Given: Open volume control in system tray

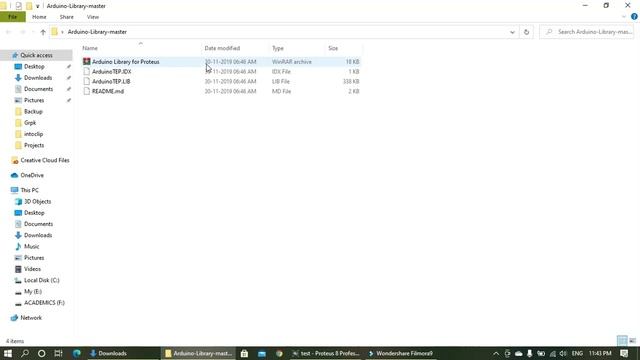Looking at the screenshot, I should (x=563, y=353).
